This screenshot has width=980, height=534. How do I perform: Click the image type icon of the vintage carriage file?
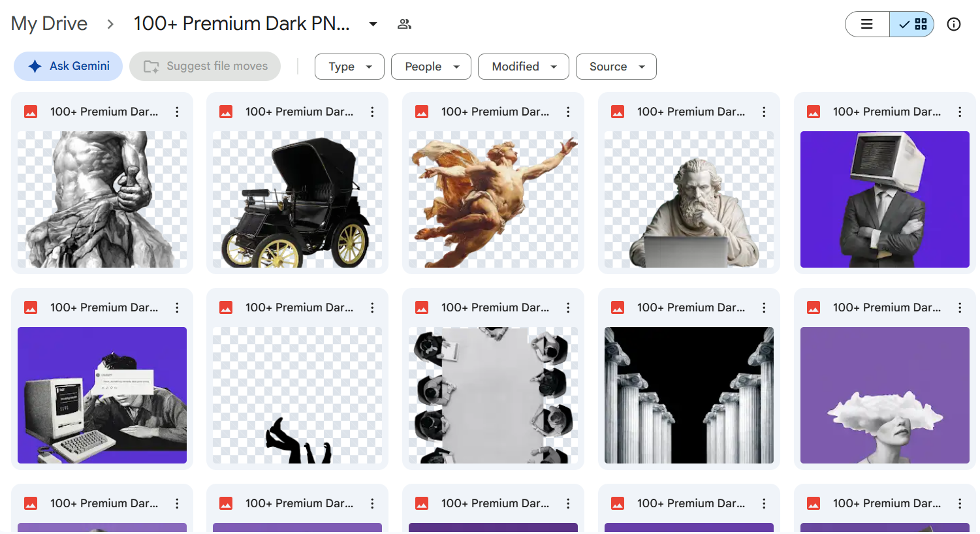226,112
